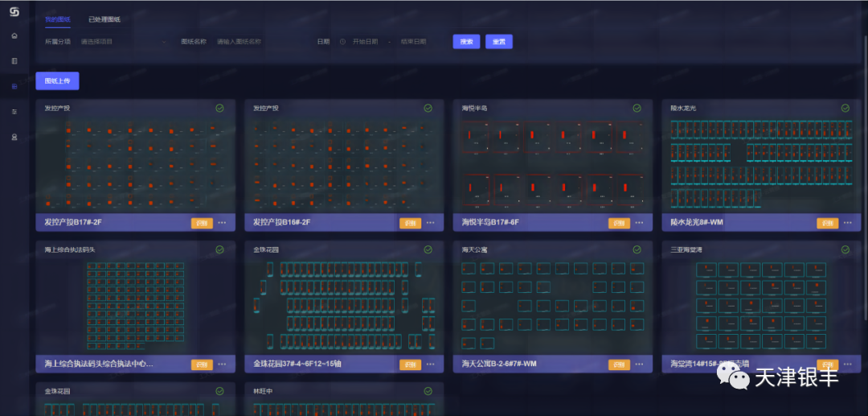Open the 林旺中 drawing thumbnail
The image size is (868, 416).
pos(344,408)
